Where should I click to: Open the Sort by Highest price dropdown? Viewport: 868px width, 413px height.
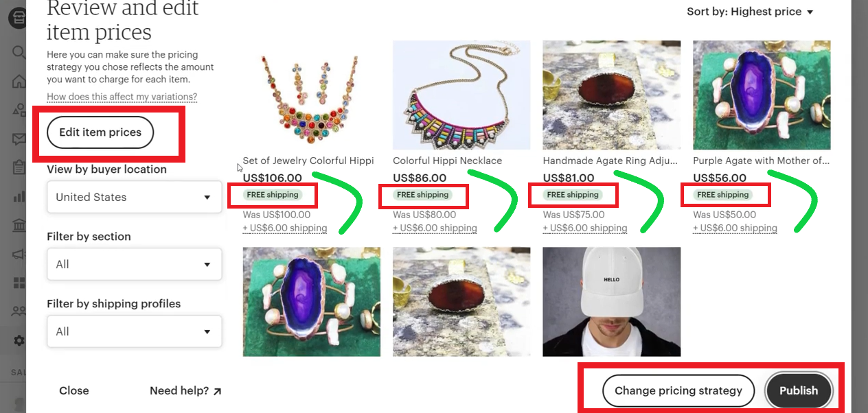click(750, 12)
